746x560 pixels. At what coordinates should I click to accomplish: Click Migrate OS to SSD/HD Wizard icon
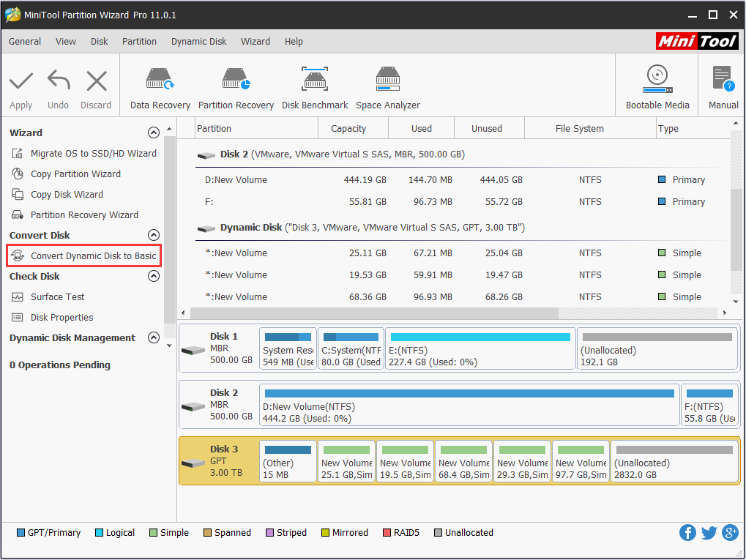(x=18, y=154)
